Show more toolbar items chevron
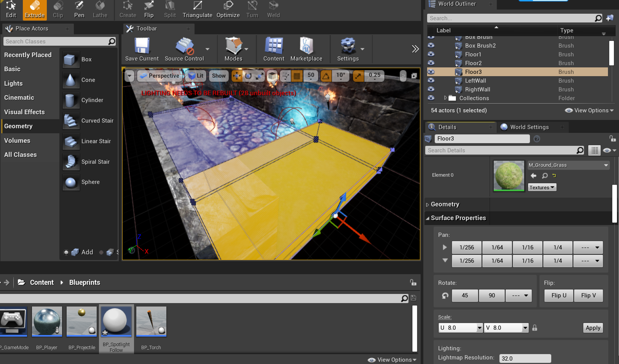Image resolution: width=619 pixels, height=364 pixels. [415, 49]
